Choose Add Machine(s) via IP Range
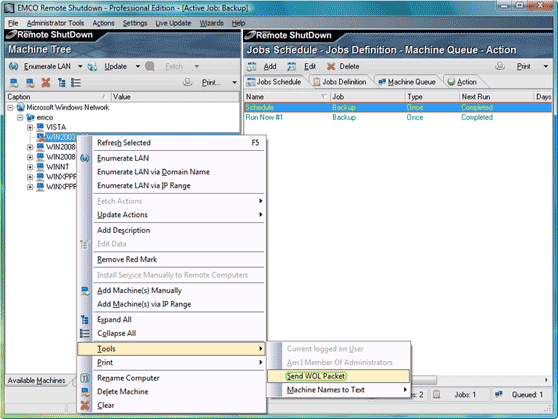The image size is (558, 419). pyautogui.click(x=171, y=304)
